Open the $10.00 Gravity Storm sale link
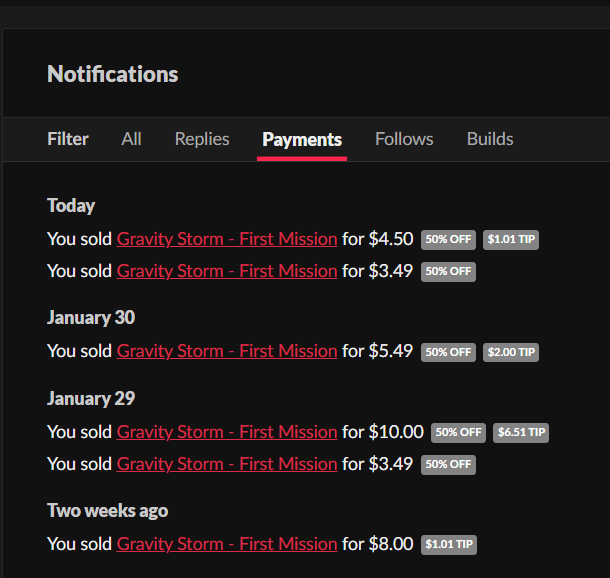This screenshot has width=610, height=578. pos(227,432)
